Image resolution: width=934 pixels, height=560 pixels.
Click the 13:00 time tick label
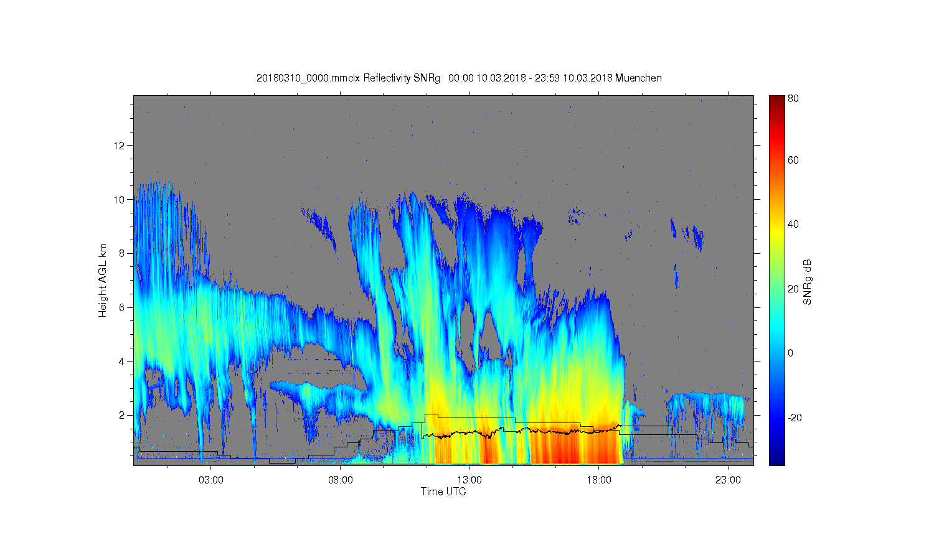click(x=469, y=480)
